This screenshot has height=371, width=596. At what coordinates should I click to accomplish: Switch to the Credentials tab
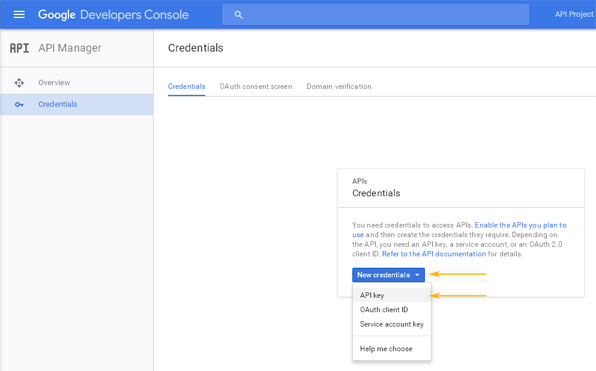[187, 87]
